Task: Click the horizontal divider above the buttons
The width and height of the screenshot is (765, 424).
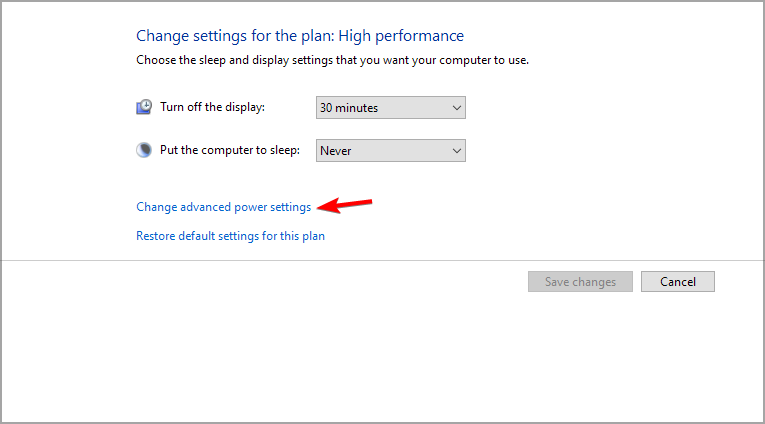Action: (x=382, y=260)
